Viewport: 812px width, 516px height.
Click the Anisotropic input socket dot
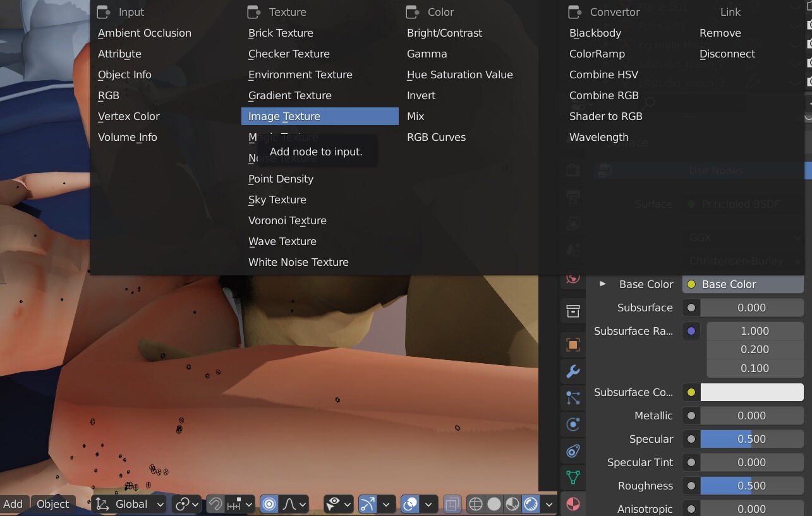click(x=691, y=509)
